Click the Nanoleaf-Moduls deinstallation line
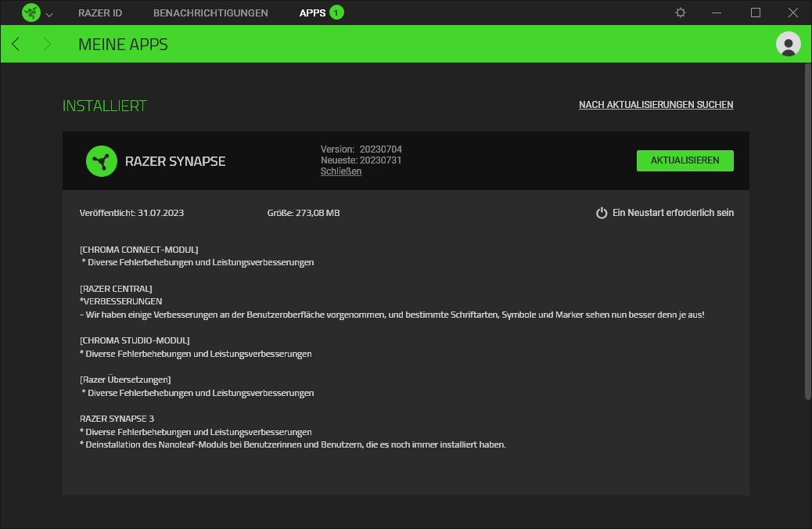The height and width of the screenshot is (529, 812). (x=293, y=444)
